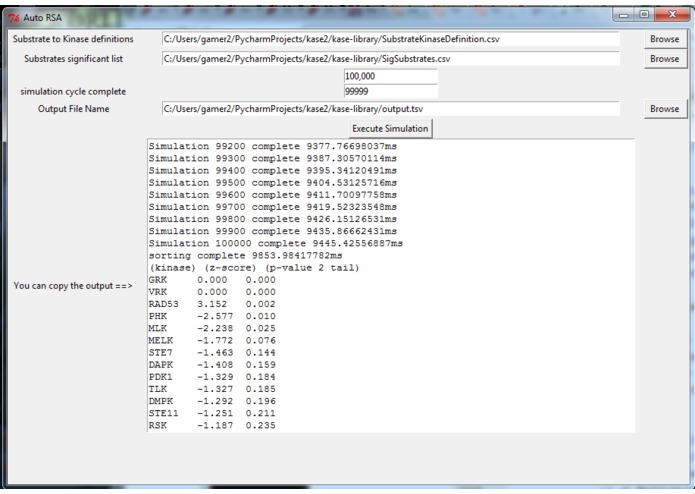Click the 'Simulation 99200 complete' log line
The width and height of the screenshot is (695, 494).
[273, 146]
